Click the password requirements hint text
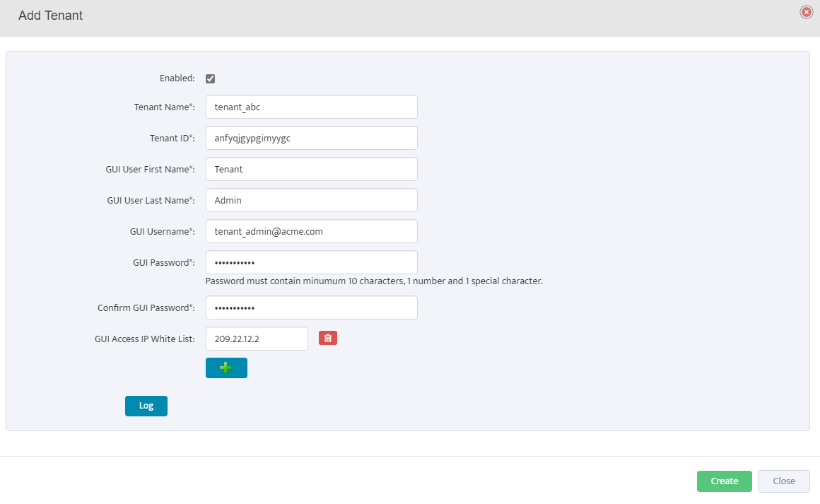Screen dimensions: 820x504 (x=374, y=281)
